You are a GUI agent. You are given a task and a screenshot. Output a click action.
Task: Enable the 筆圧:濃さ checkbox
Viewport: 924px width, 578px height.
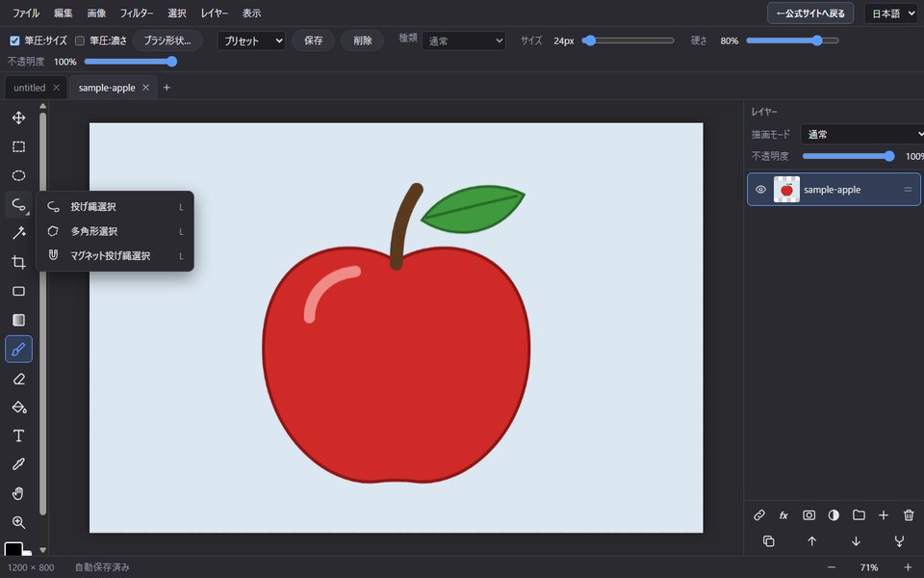[80, 40]
